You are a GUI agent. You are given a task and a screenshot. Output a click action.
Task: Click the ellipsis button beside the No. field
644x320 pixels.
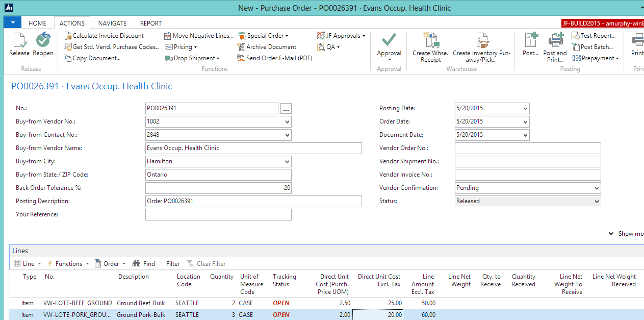coord(286,108)
